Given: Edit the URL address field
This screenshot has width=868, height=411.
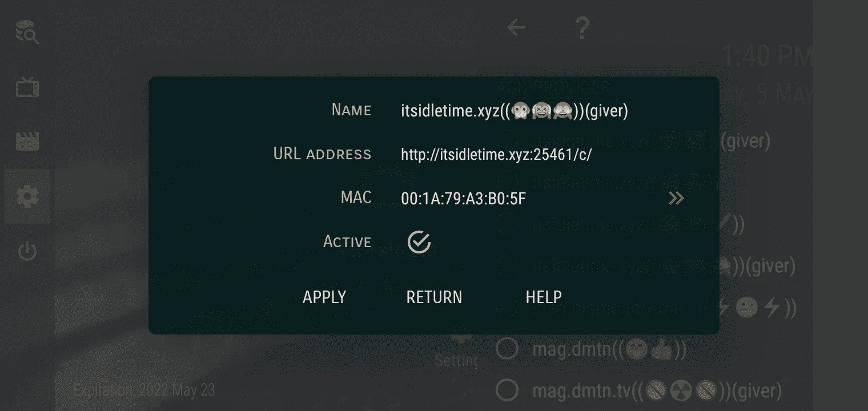Looking at the screenshot, I should (496, 155).
